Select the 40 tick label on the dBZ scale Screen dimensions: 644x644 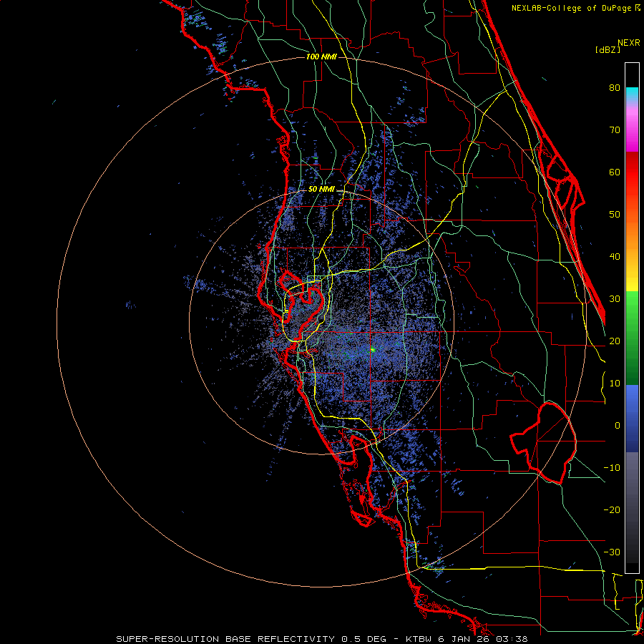click(615, 257)
